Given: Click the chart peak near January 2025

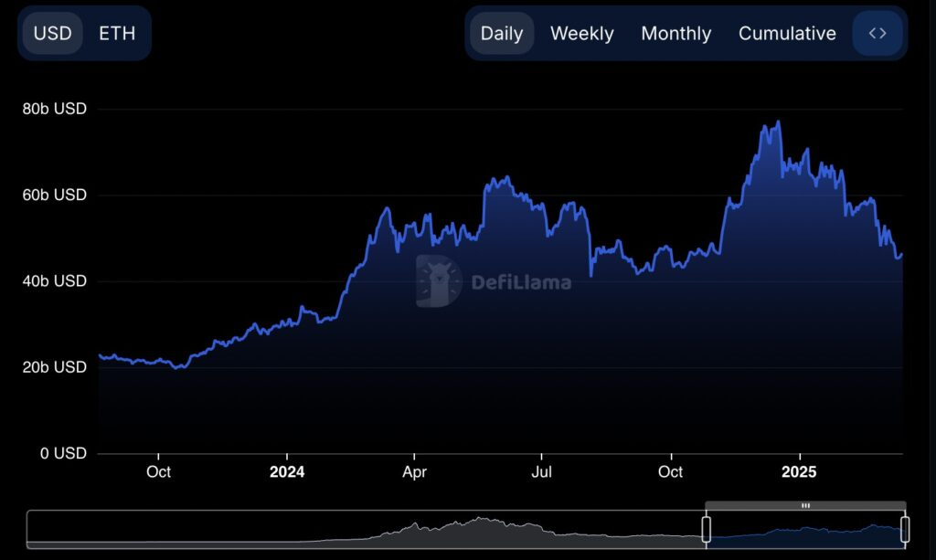Looking at the screenshot, I should 777,122.
